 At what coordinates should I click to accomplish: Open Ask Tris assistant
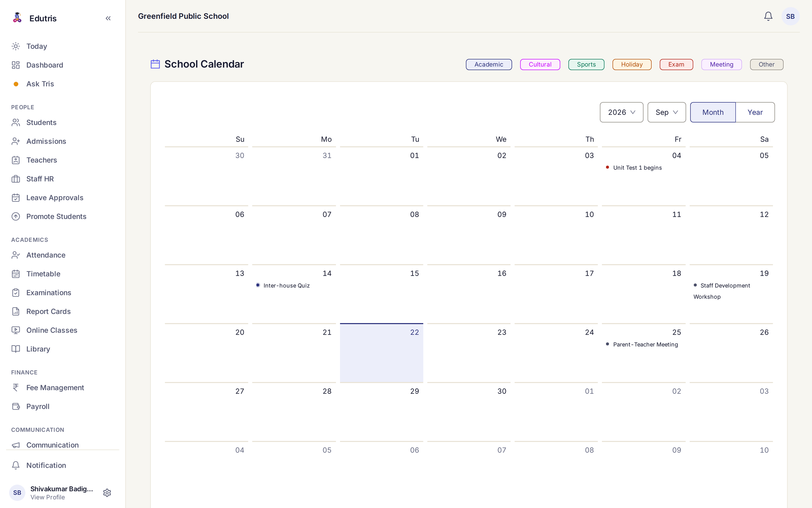click(x=40, y=84)
